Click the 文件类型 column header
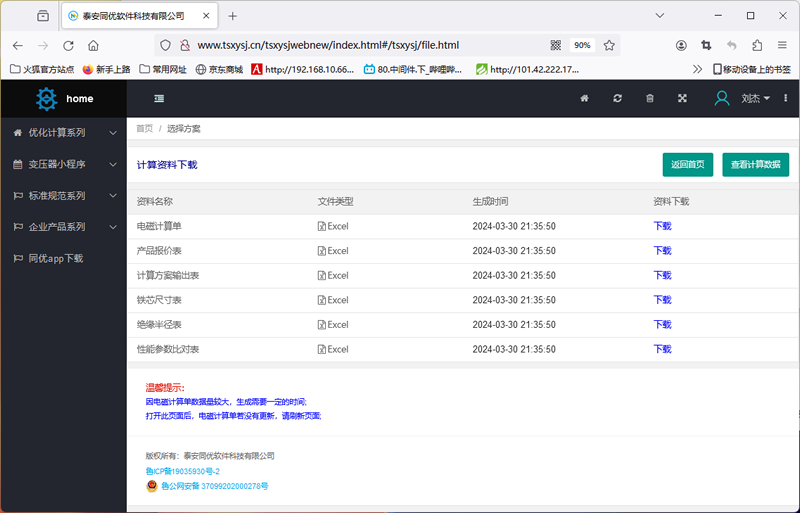Image resolution: width=800 pixels, height=513 pixels. tap(335, 202)
